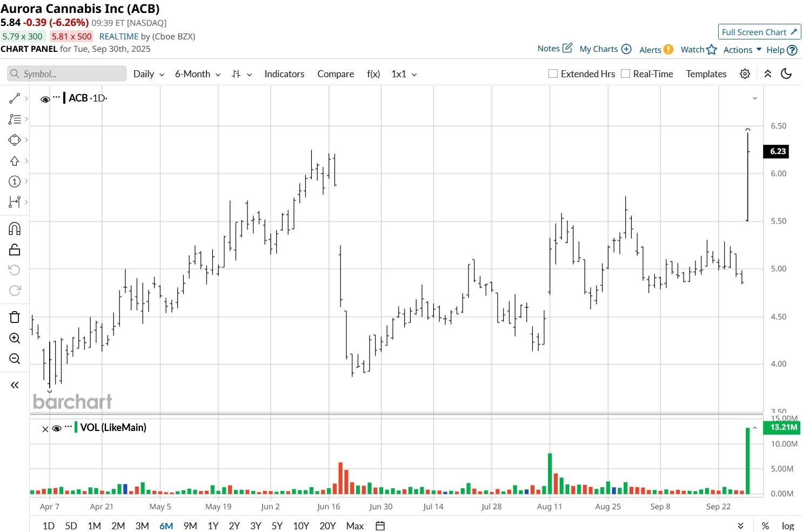Open VOL indicator more options
Viewport: 803px width, 532px height.
[x=68, y=427]
